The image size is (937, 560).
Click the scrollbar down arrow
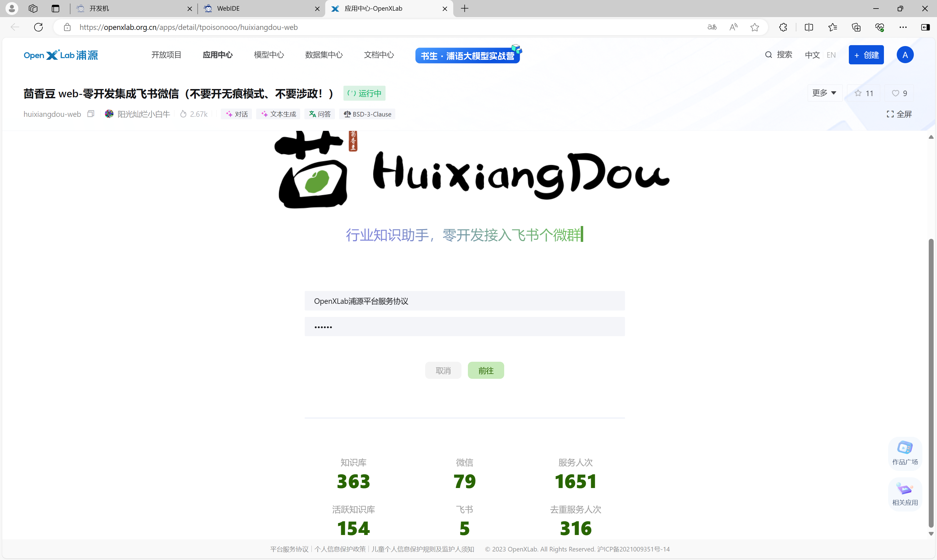point(931,533)
